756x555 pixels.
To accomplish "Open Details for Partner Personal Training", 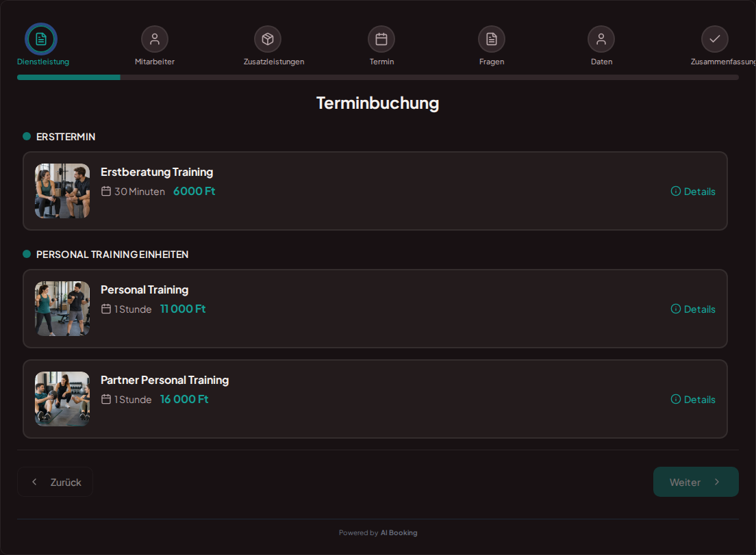I will pos(693,399).
